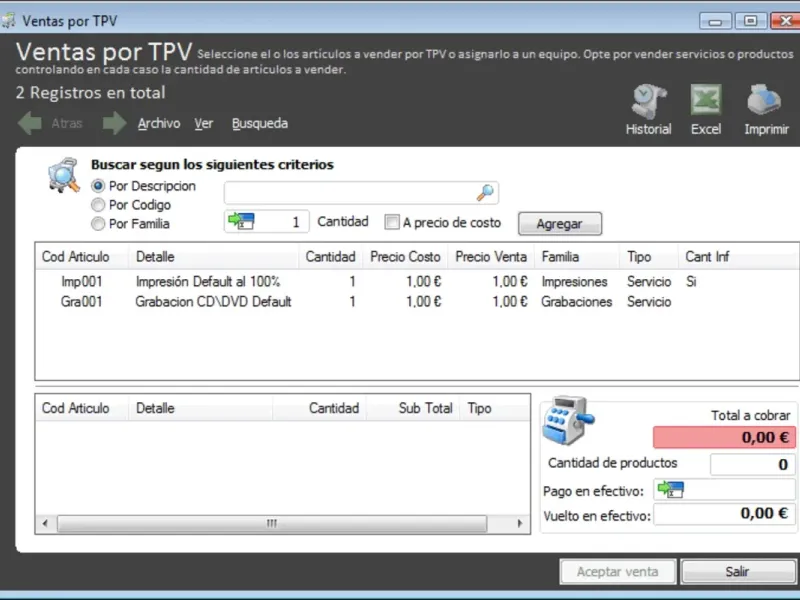
Task: Click the Agregar button
Action: tap(560, 223)
